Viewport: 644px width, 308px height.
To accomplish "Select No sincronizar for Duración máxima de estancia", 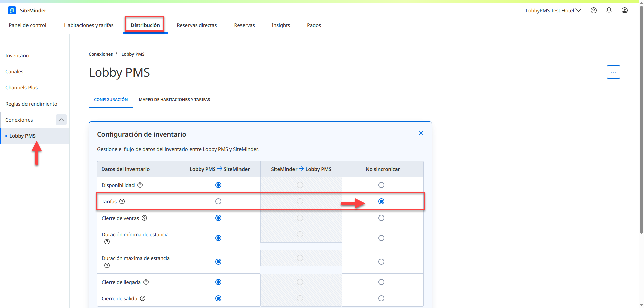I will pos(381,262).
